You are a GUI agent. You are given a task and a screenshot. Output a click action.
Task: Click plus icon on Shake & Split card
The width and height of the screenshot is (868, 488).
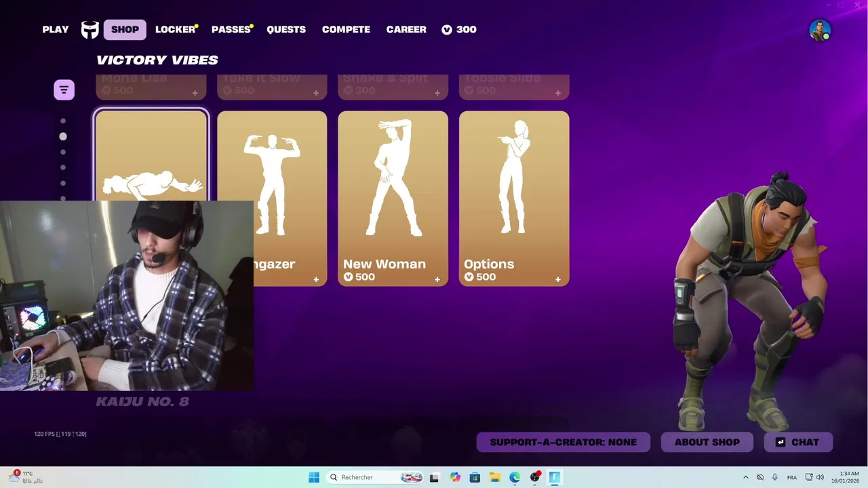pyautogui.click(x=437, y=93)
